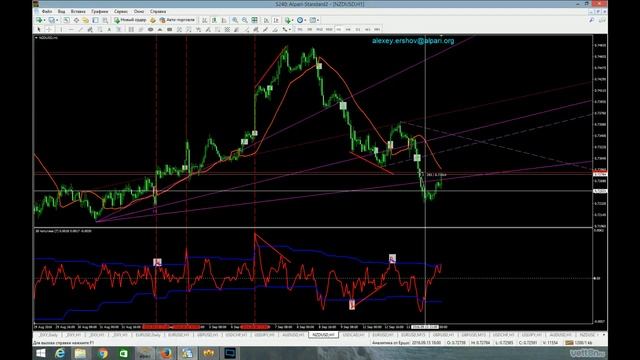Switch to the H4 timeframe
The width and height of the screenshot is (640, 360).
tap(348, 29)
